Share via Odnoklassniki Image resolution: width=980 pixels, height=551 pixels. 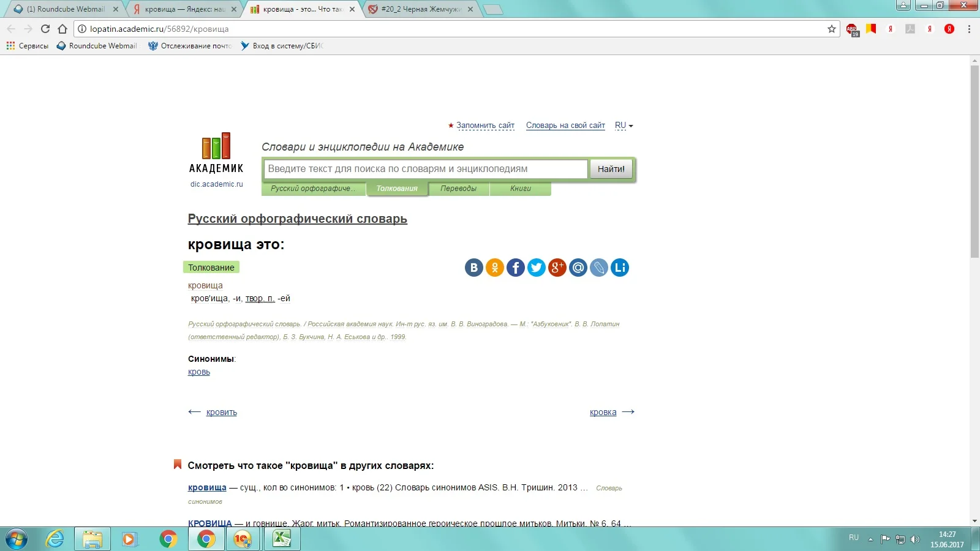pyautogui.click(x=495, y=268)
